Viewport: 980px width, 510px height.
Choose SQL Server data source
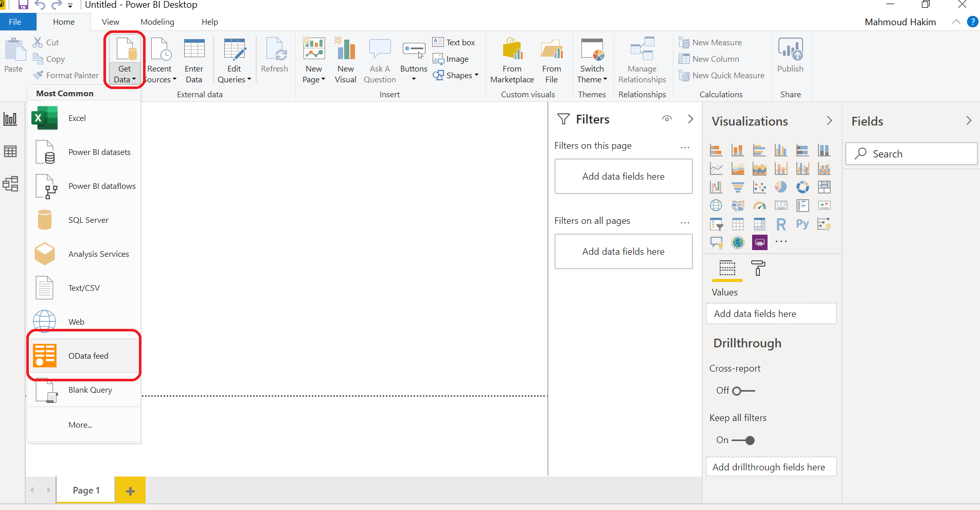(x=84, y=220)
